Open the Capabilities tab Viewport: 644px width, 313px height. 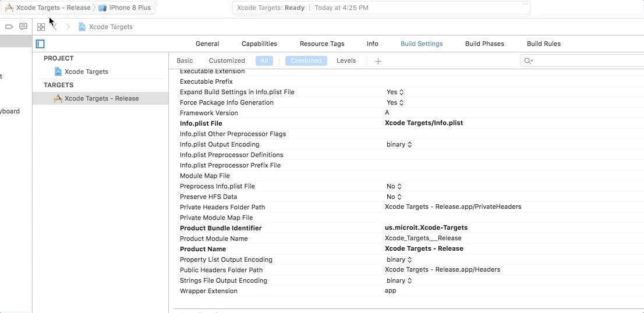259,44
